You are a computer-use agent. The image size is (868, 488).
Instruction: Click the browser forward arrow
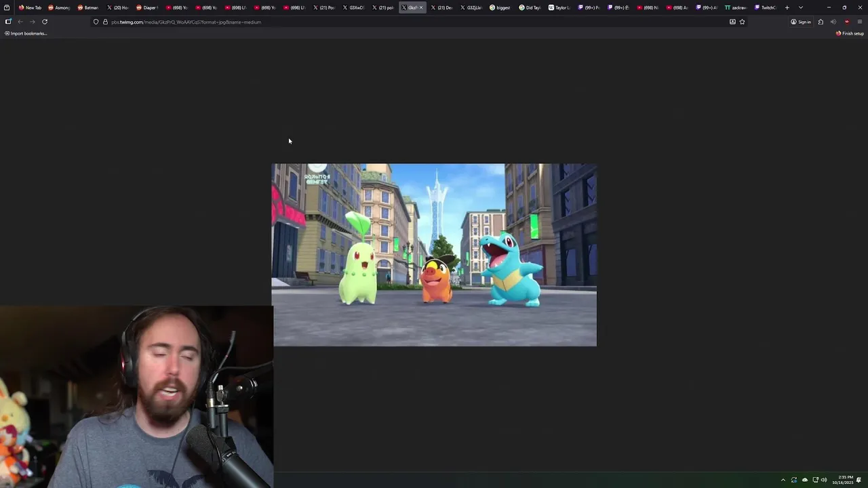point(32,22)
